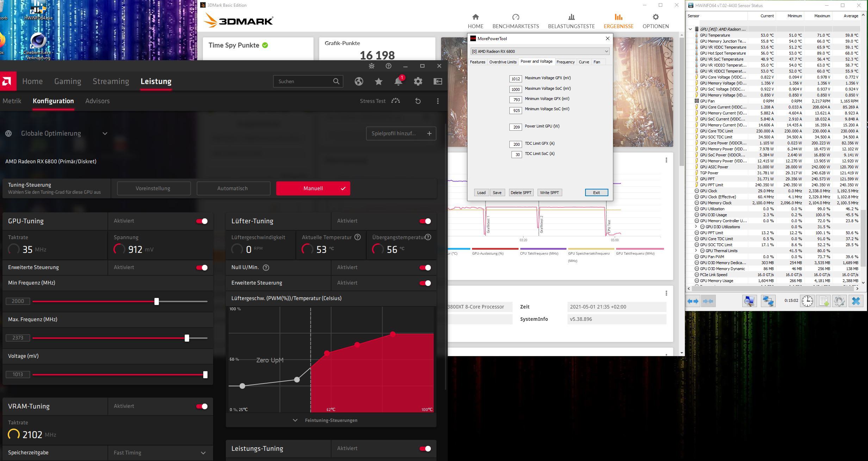Click the Write SPPT button
Image resolution: width=868 pixels, height=461 pixels.
point(549,193)
